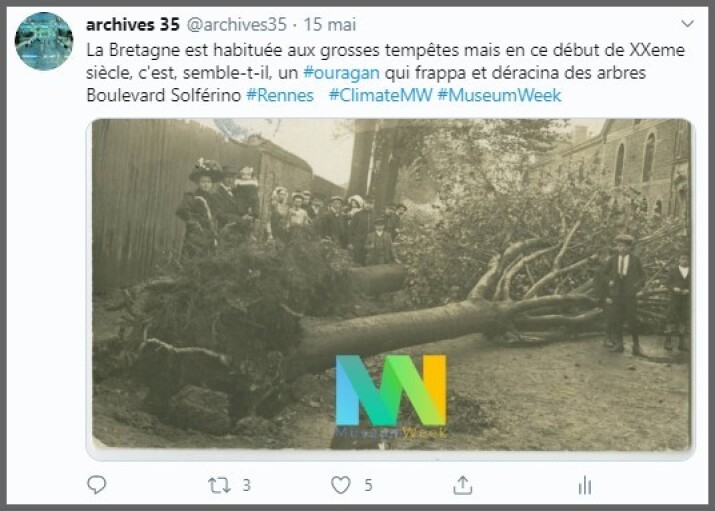This screenshot has height=511, width=715.
Task: Retweet using the arrows icon
Action: [x=219, y=485]
